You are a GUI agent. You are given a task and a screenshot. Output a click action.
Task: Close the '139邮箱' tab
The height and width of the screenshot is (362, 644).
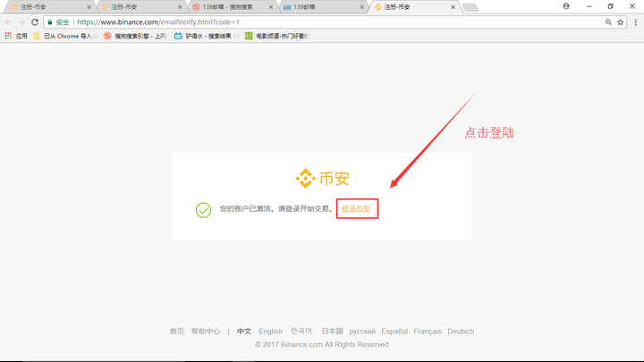tap(362, 7)
